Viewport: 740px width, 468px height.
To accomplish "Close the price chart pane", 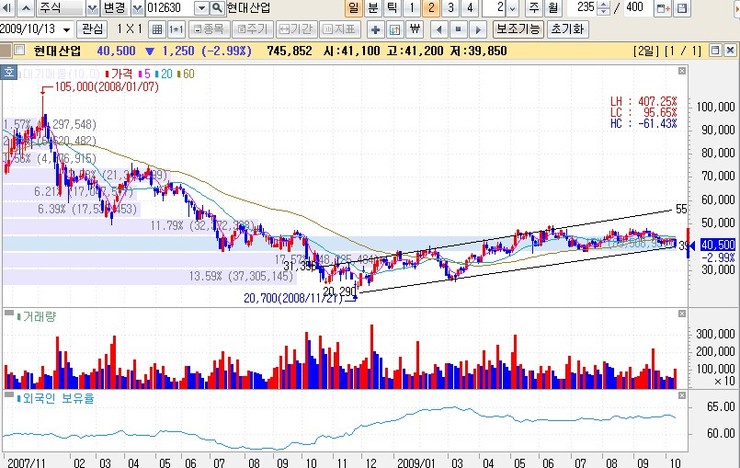I will 682,71.
